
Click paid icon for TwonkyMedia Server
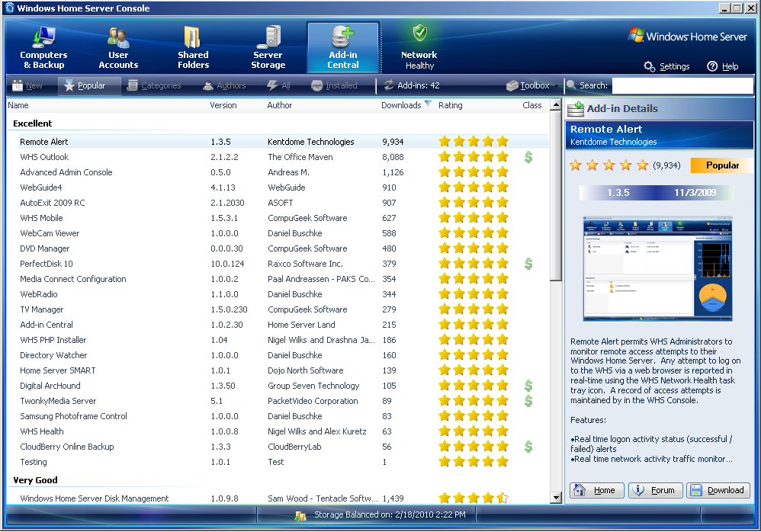point(528,401)
